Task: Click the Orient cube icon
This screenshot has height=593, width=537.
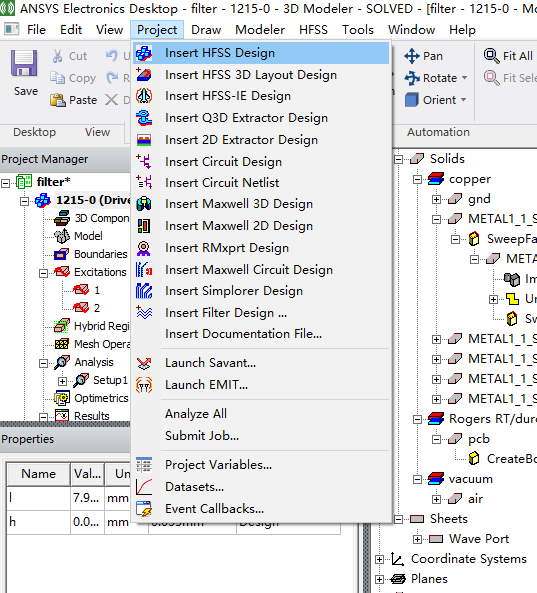Action: [x=411, y=100]
